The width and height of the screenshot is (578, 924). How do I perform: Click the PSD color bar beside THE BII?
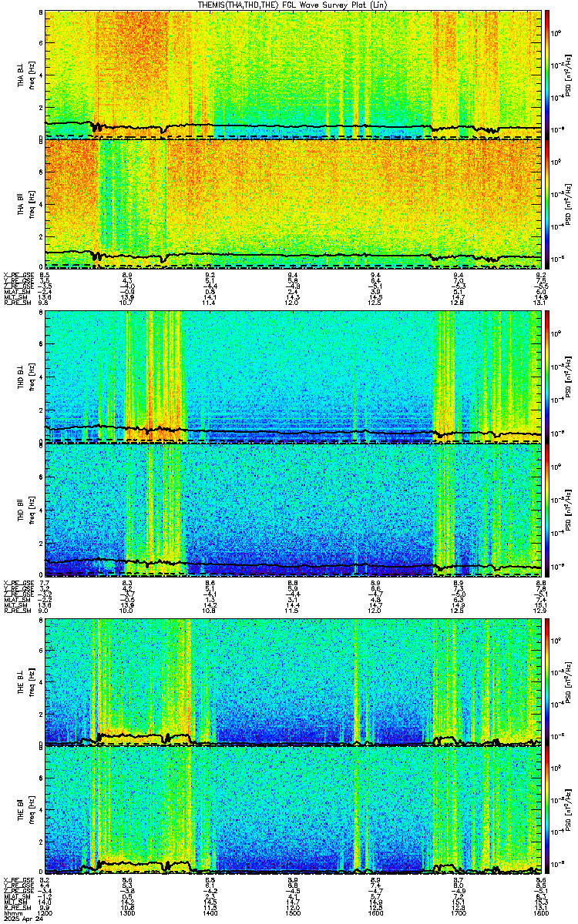(x=547, y=811)
